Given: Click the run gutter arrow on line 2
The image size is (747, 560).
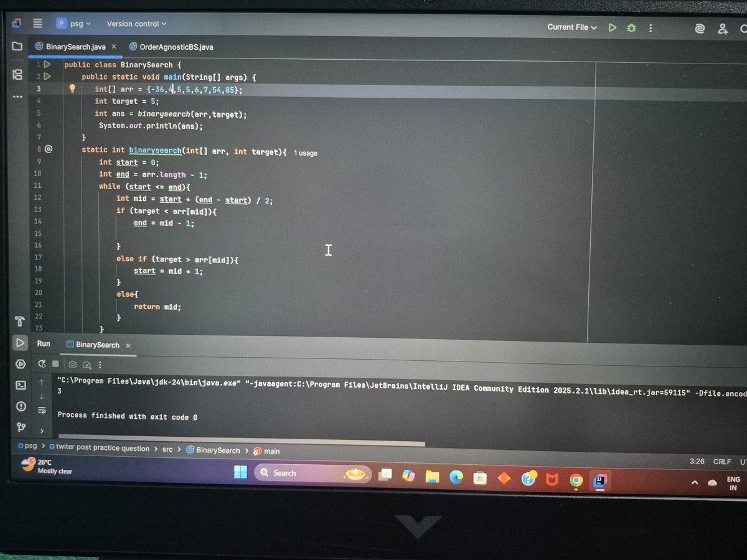Looking at the screenshot, I should click(x=47, y=77).
